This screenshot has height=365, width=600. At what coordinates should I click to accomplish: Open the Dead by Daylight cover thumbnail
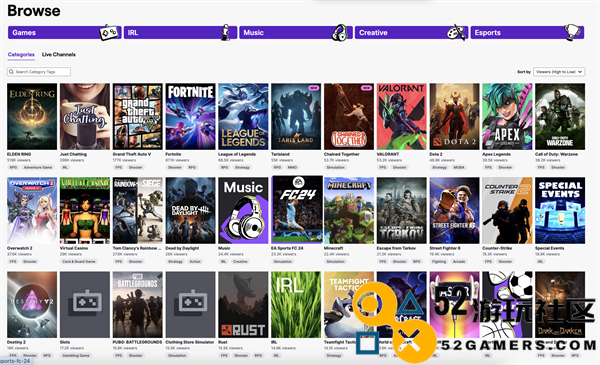pos(191,210)
